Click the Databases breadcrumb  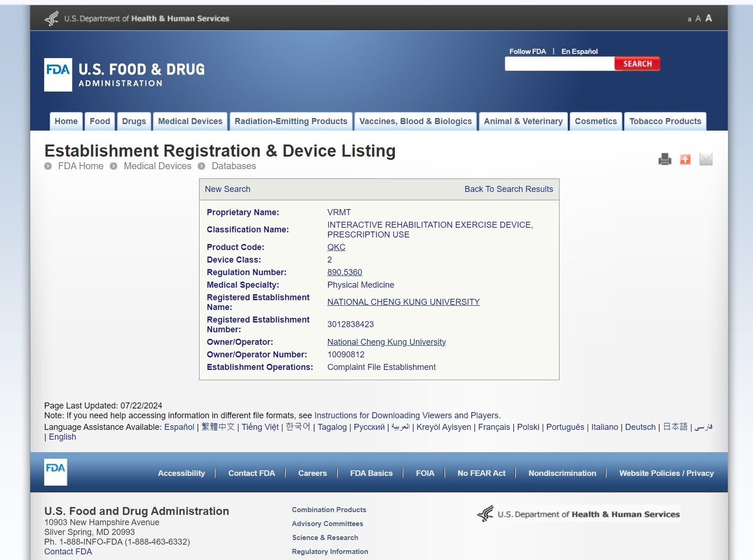click(x=234, y=166)
